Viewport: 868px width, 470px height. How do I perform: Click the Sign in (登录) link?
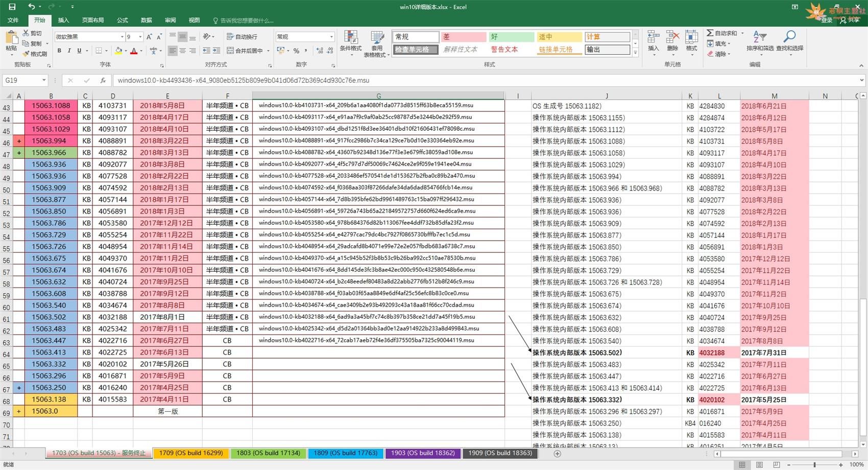pos(827,20)
